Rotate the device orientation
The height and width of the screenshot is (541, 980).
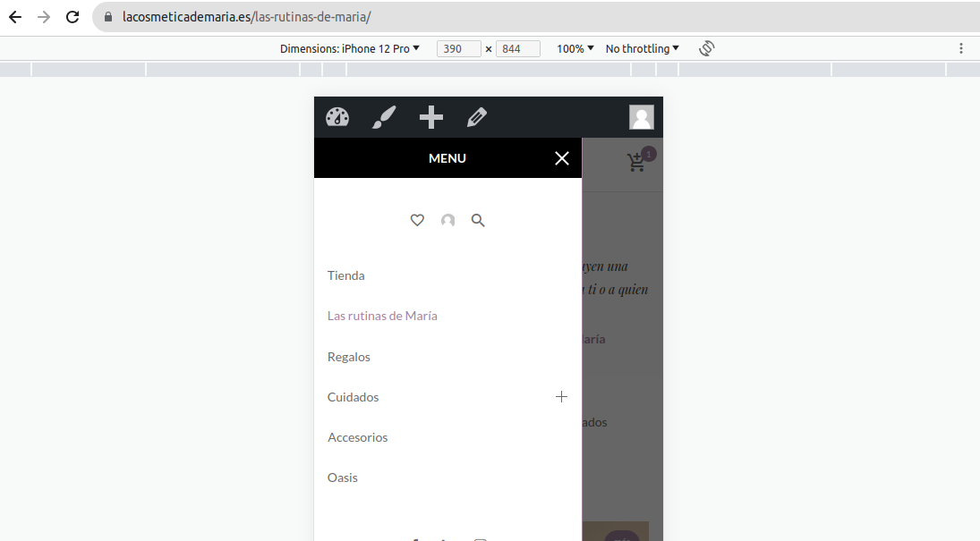[x=707, y=48]
